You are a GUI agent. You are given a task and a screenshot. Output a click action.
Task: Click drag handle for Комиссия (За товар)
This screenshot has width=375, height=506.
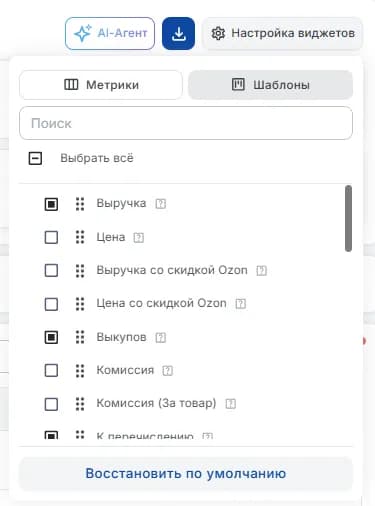point(80,404)
